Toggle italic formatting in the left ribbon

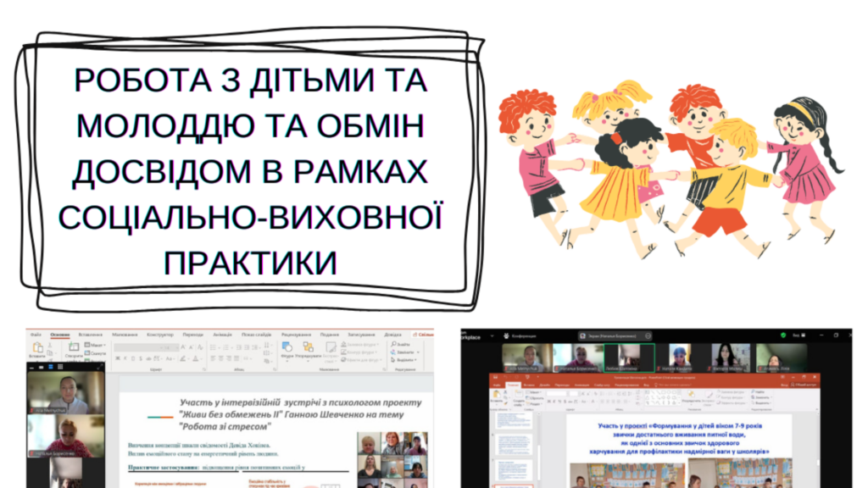126,359
